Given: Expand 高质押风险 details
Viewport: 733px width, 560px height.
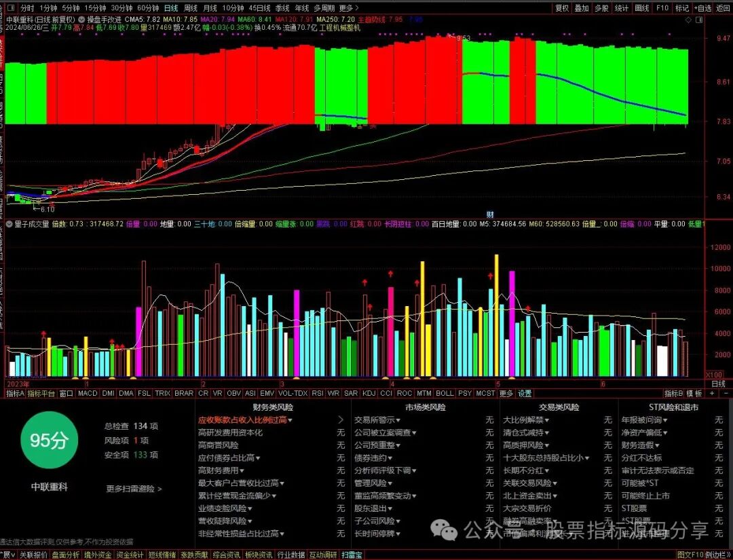Looking at the screenshot, I should tap(526, 445).
